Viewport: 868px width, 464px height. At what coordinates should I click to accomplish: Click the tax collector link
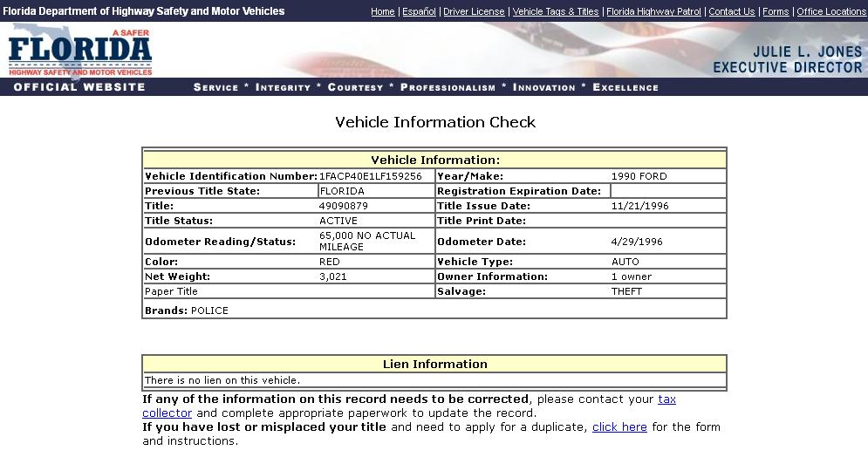pos(666,399)
